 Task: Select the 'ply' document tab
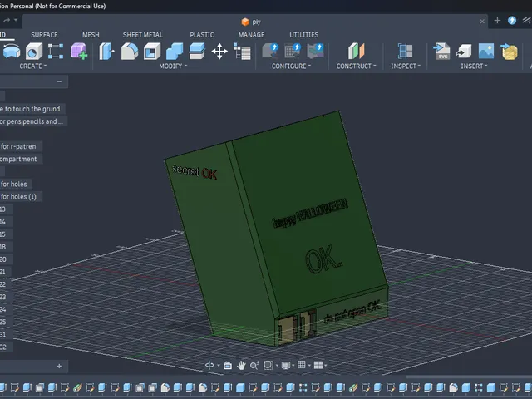click(251, 22)
